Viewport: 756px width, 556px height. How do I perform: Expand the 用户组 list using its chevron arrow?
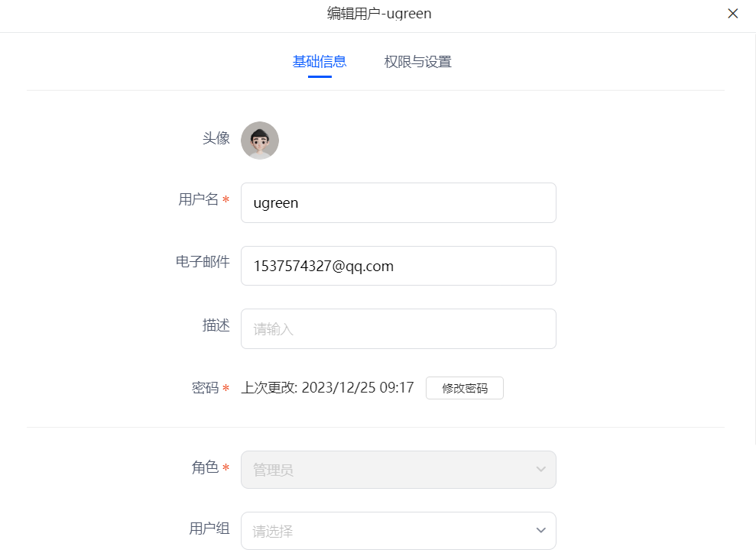pyautogui.click(x=541, y=531)
